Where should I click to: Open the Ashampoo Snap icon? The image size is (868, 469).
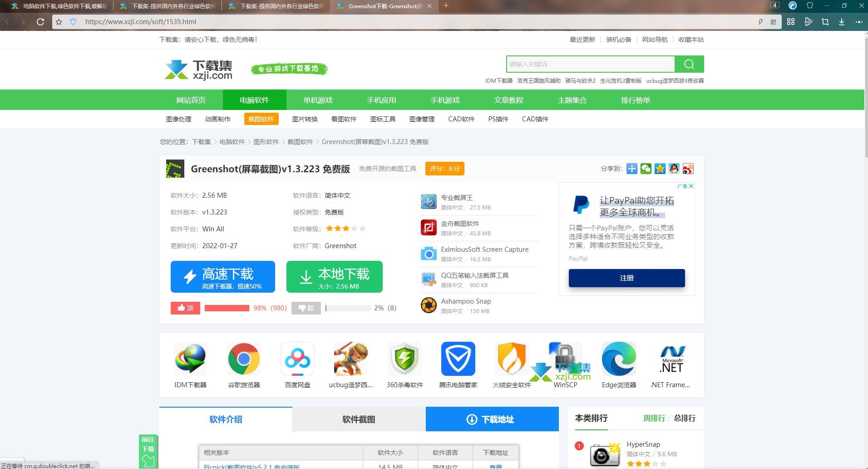pyautogui.click(x=429, y=305)
